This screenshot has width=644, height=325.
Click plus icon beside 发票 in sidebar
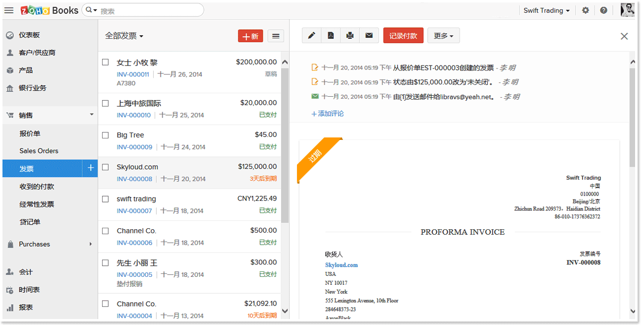(x=91, y=168)
